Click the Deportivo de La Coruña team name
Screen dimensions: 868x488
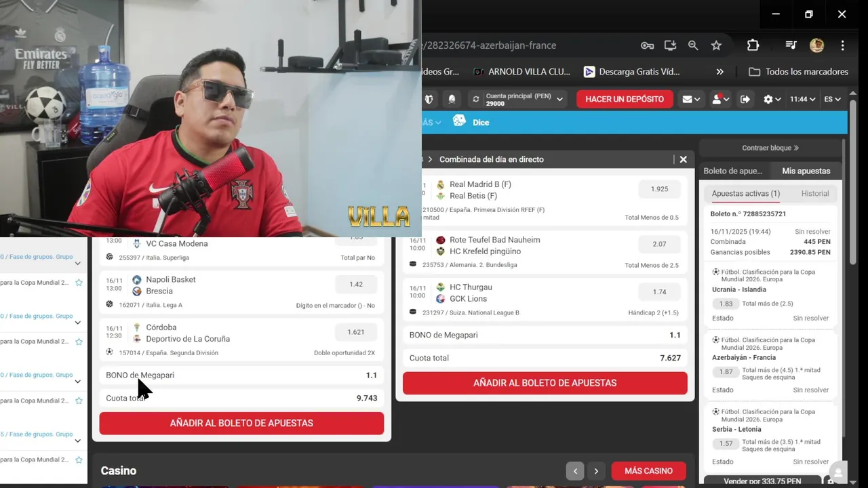(188, 339)
